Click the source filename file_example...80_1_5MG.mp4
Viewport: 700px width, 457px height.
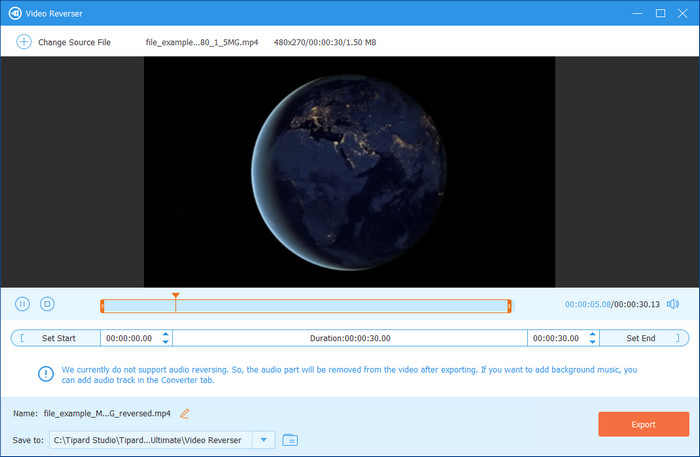click(202, 42)
